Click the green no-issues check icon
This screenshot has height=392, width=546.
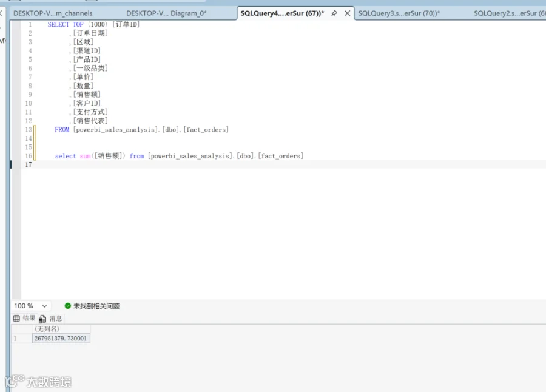pyautogui.click(x=68, y=306)
